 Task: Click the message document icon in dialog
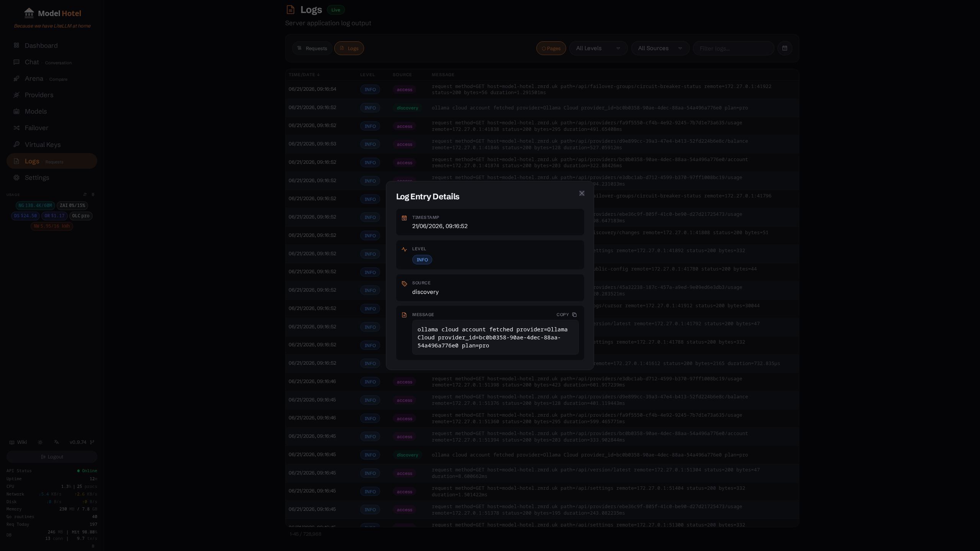click(404, 315)
